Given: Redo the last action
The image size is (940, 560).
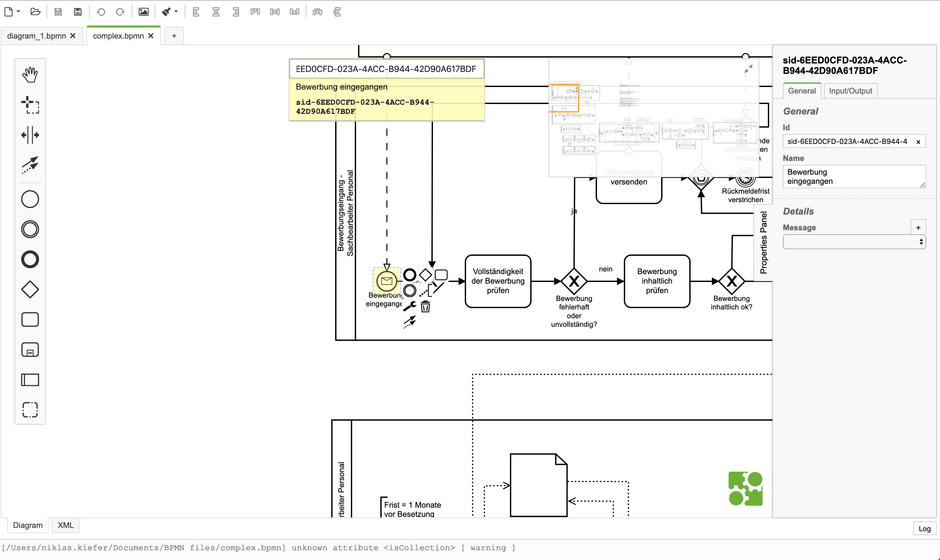Looking at the screenshot, I should coord(120,12).
